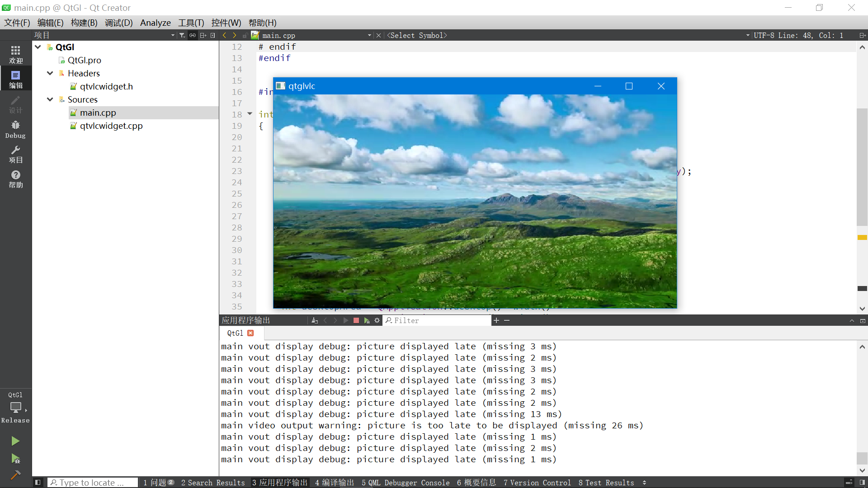Click the Clear output button icon
This screenshot has width=868, height=488.
pyautogui.click(x=314, y=320)
